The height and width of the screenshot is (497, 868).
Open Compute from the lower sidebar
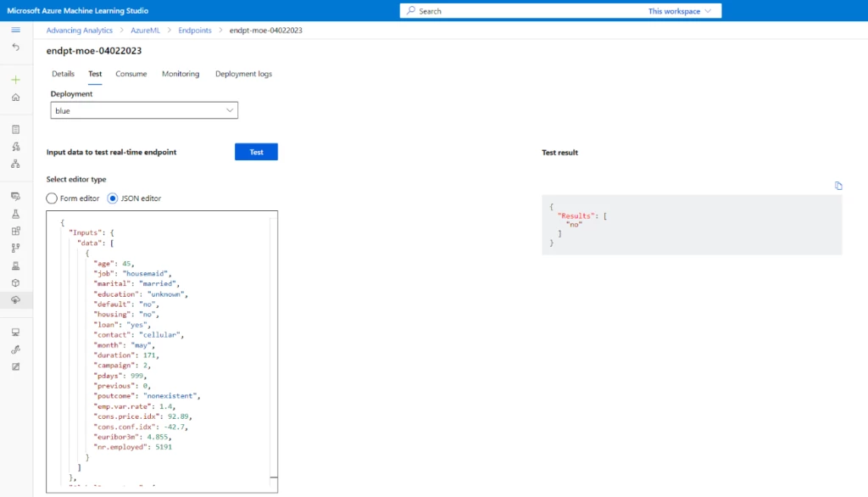(x=16, y=331)
